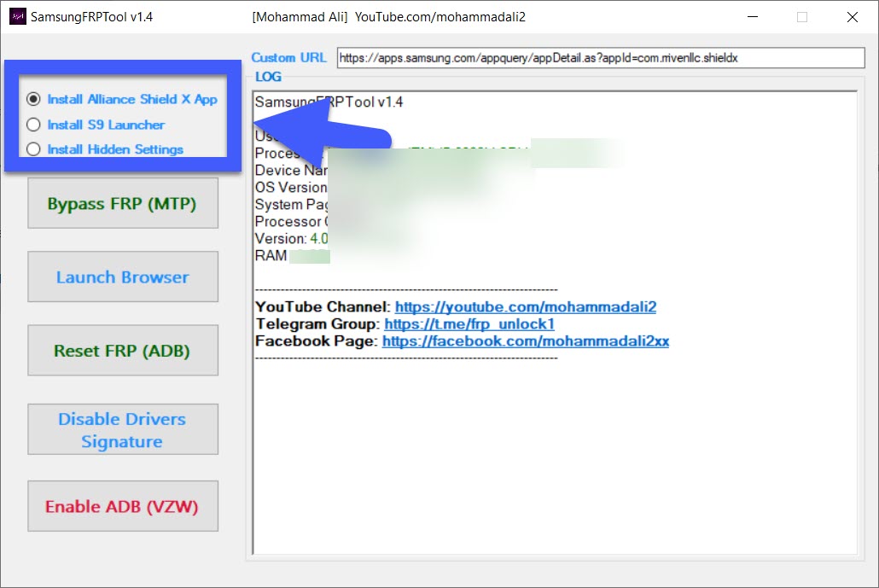Click the LOG heading text
879x588 pixels.
269,77
